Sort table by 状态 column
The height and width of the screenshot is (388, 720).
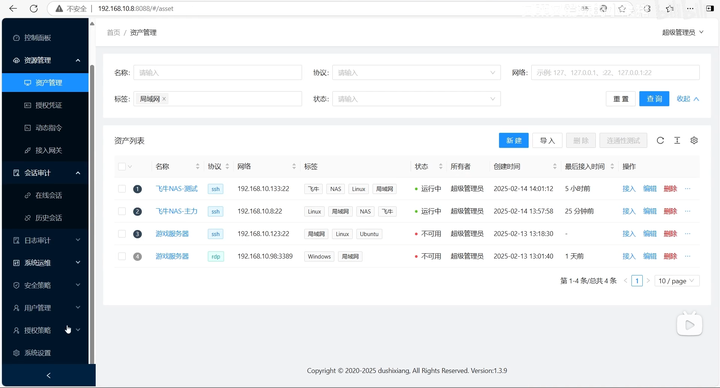[440, 166]
